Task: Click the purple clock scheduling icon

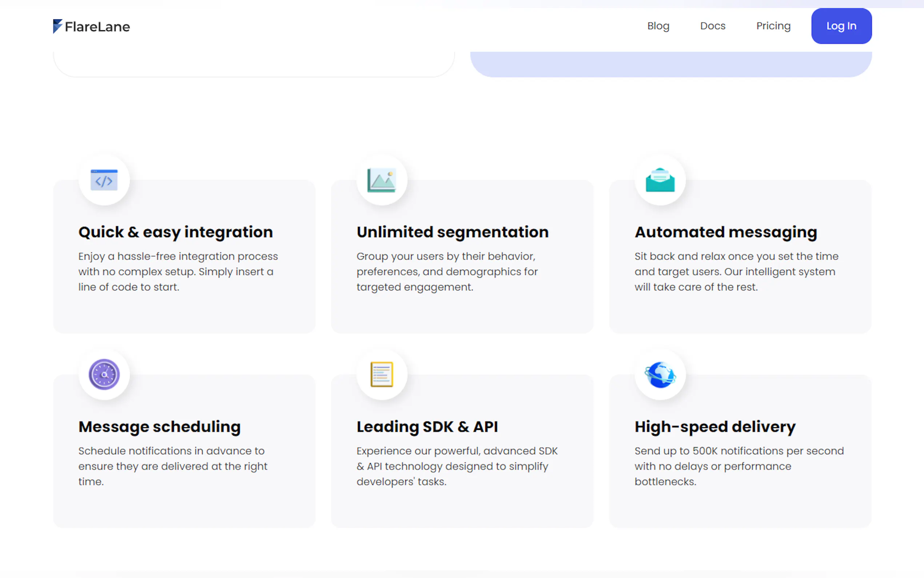Action: click(x=104, y=374)
